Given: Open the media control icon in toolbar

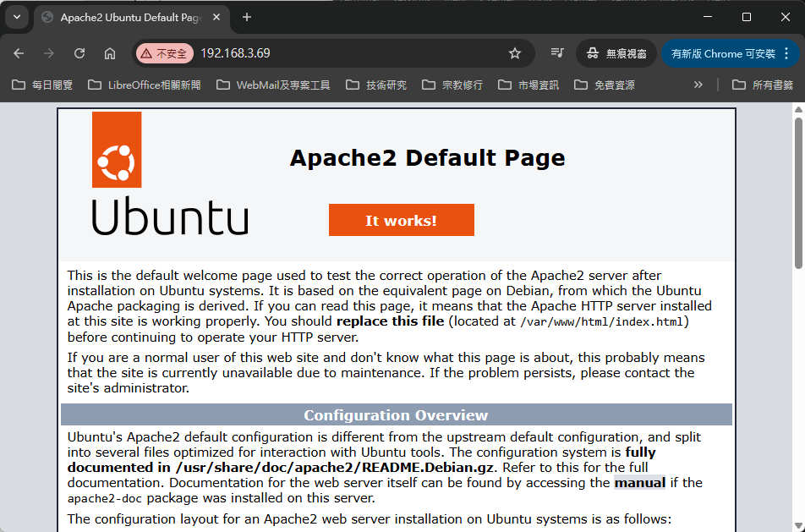Looking at the screenshot, I should (556, 53).
